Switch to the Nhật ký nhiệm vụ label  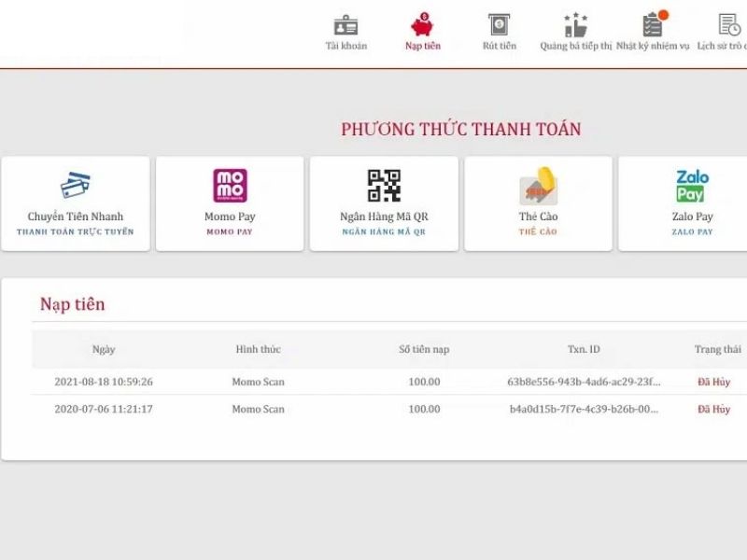[653, 46]
